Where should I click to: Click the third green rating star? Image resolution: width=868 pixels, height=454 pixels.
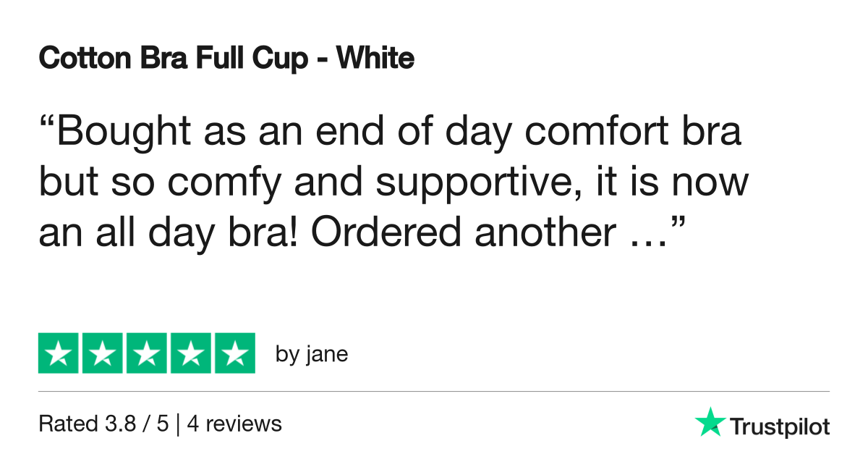point(146,353)
